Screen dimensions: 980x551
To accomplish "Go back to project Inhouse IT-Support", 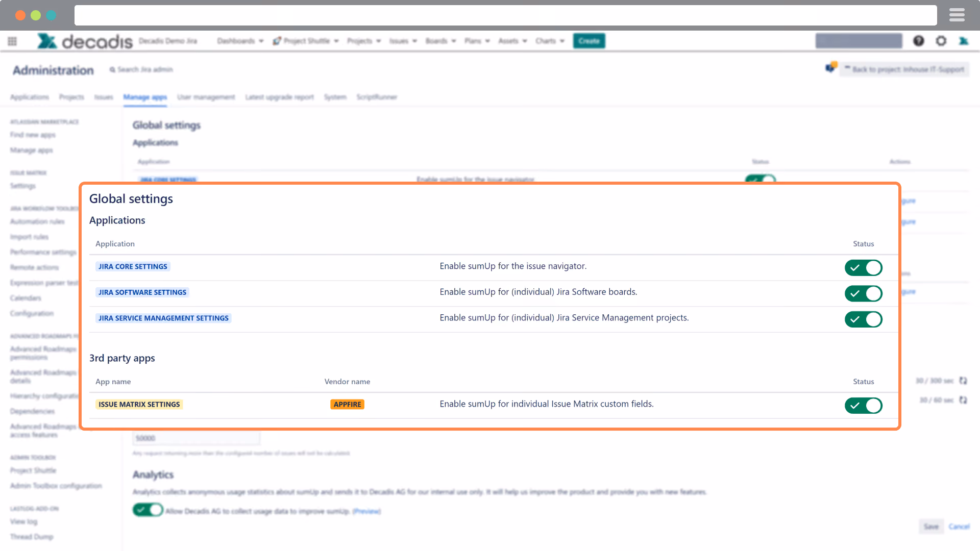I will click(904, 69).
